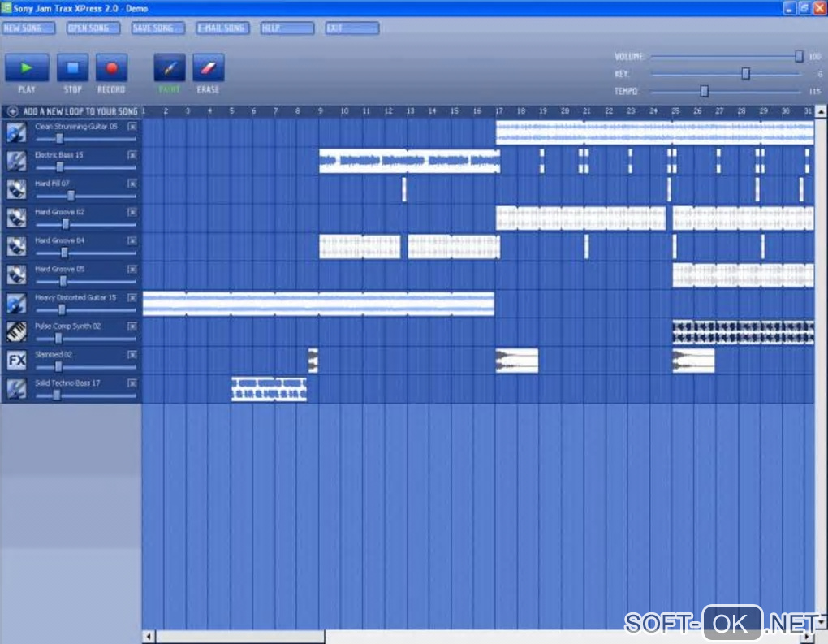Select the Paint brush tool
This screenshot has height=644, width=828.
click(x=170, y=67)
